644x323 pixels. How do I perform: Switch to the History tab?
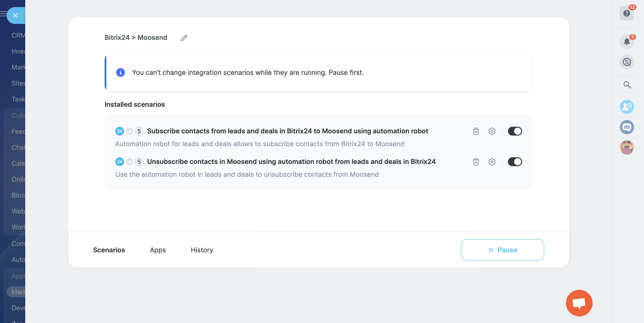(x=202, y=250)
